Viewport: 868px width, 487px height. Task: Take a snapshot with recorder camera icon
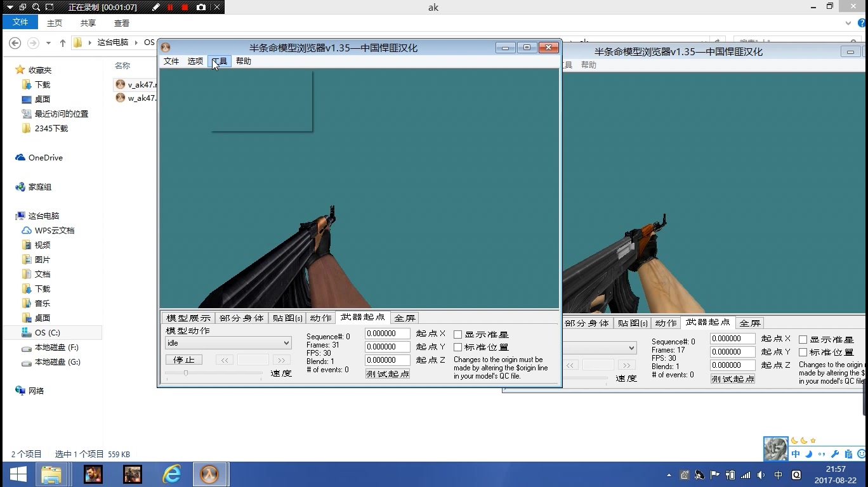click(x=201, y=7)
